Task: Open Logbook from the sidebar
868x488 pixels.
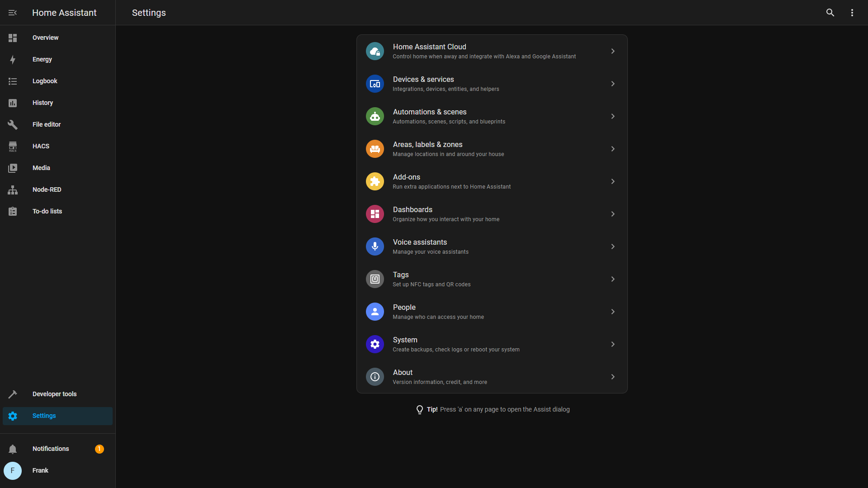Action: (57, 81)
